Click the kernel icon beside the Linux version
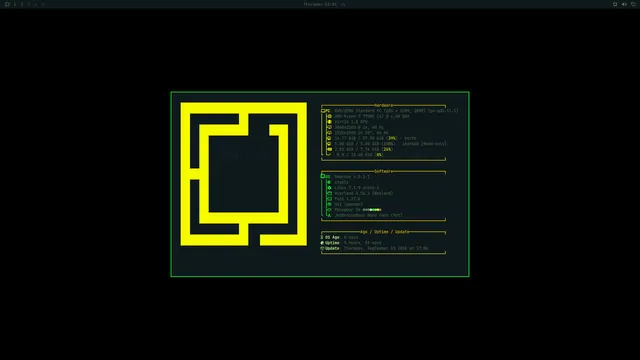The image size is (640, 360). [x=329, y=188]
